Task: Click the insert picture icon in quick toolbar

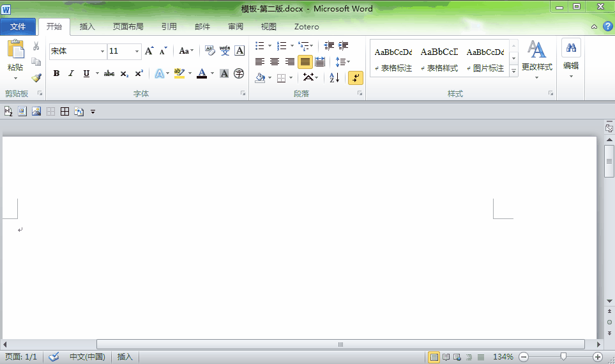Action: pos(36,112)
